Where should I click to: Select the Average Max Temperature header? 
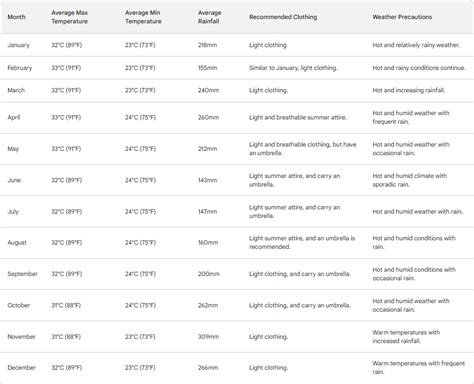pyautogui.click(x=69, y=17)
